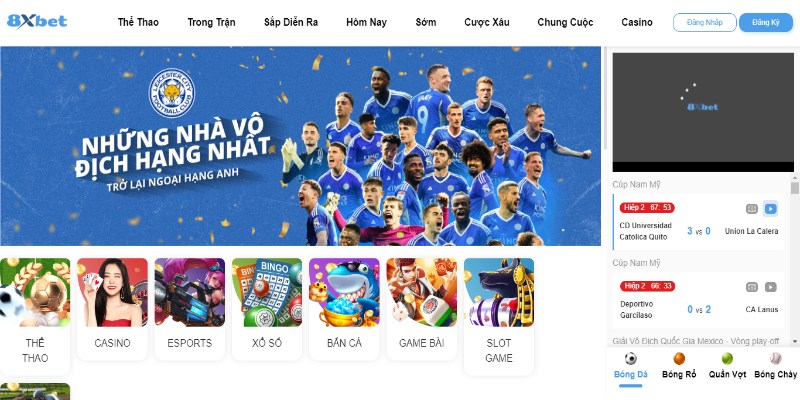Screen dimensions: 800x400
Task: Click the match list scrollbar down arrow
Action: pos(794,341)
